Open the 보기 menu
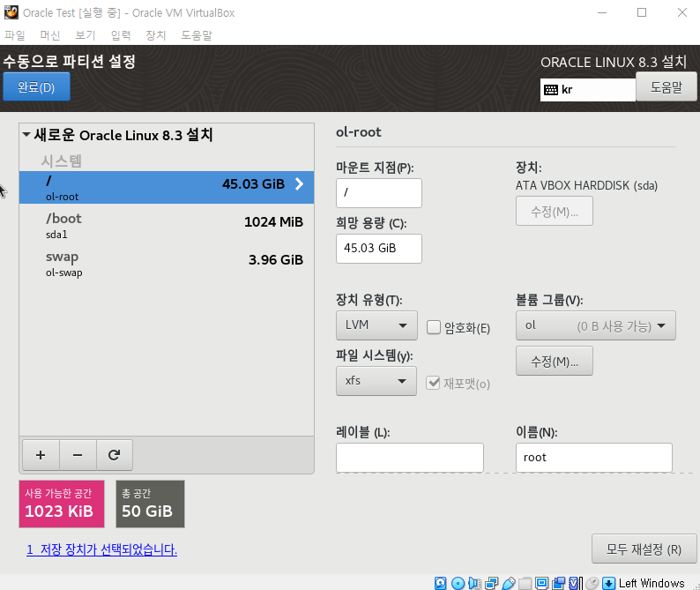700x590 pixels. (x=86, y=35)
